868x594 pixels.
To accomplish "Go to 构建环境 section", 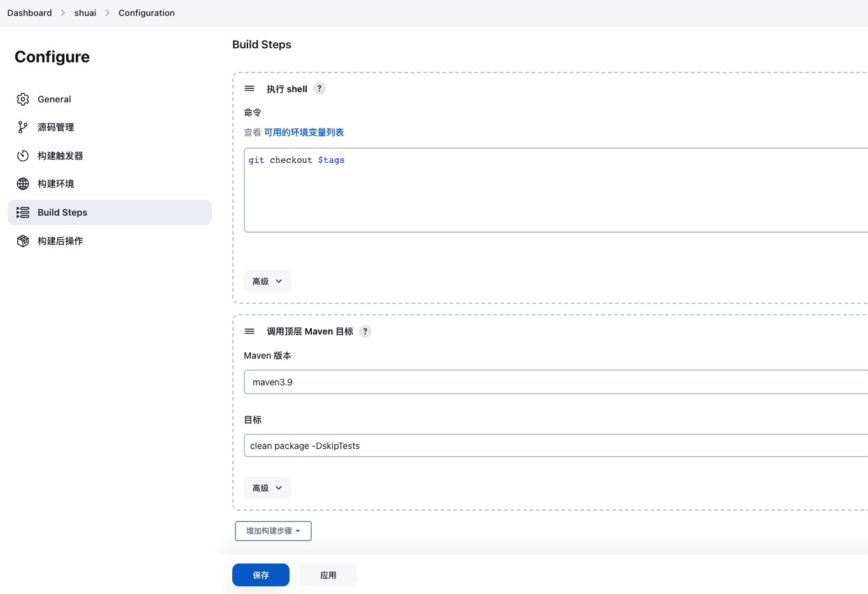I will click(x=109, y=184).
